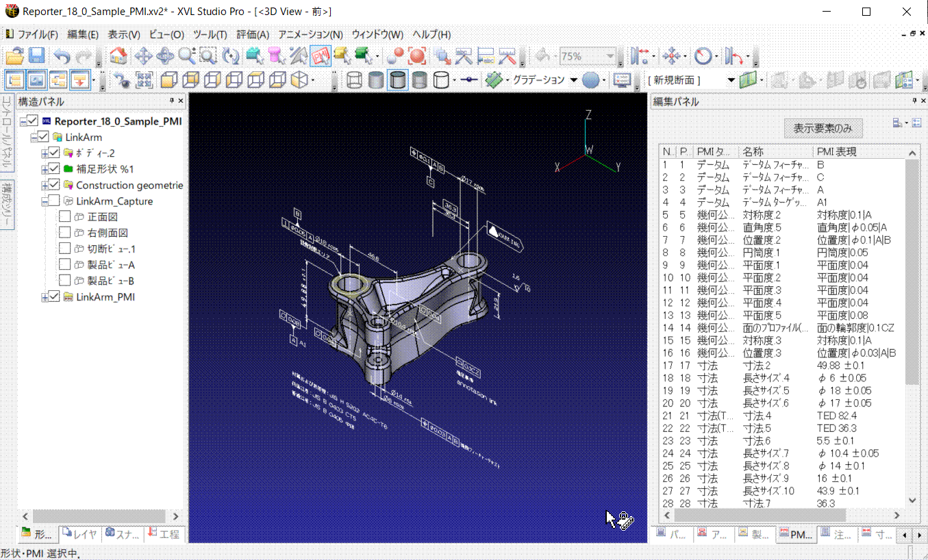Screen dimensions: 928x560
Task: Select the shaded-with-edges cylinder display mode
Action: (x=398, y=80)
